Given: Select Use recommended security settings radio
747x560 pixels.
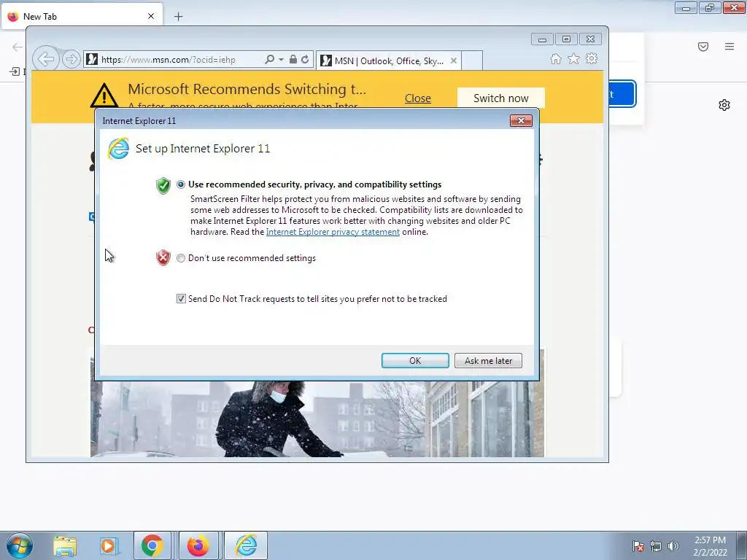Looking at the screenshot, I should 181,184.
